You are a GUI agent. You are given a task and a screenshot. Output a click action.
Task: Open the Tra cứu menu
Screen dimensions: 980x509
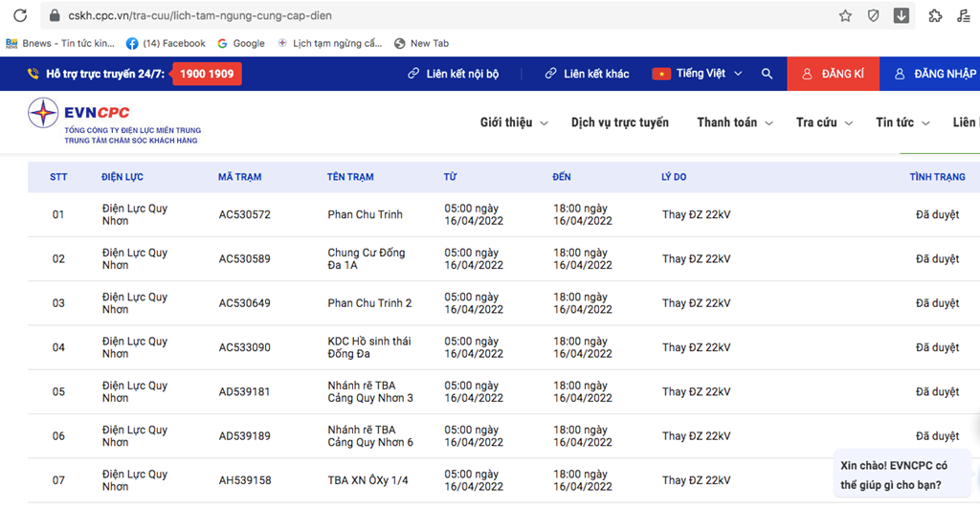click(x=824, y=122)
